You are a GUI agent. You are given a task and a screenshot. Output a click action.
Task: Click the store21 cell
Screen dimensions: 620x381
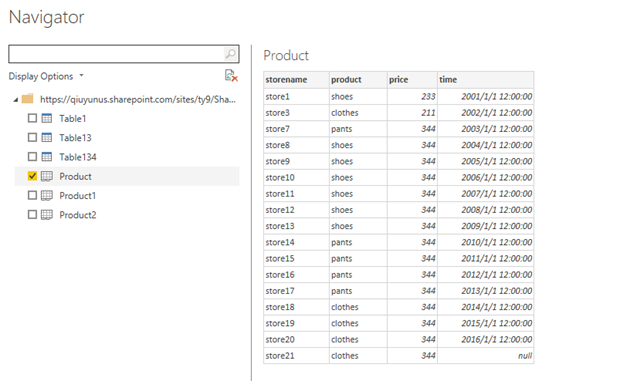(297, 356)
